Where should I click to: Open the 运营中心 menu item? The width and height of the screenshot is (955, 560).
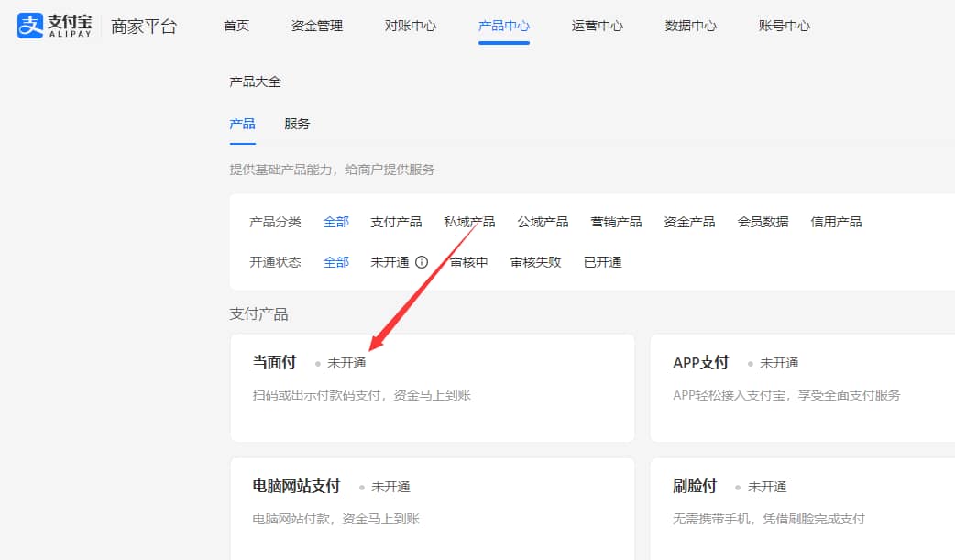coord(597,26)
